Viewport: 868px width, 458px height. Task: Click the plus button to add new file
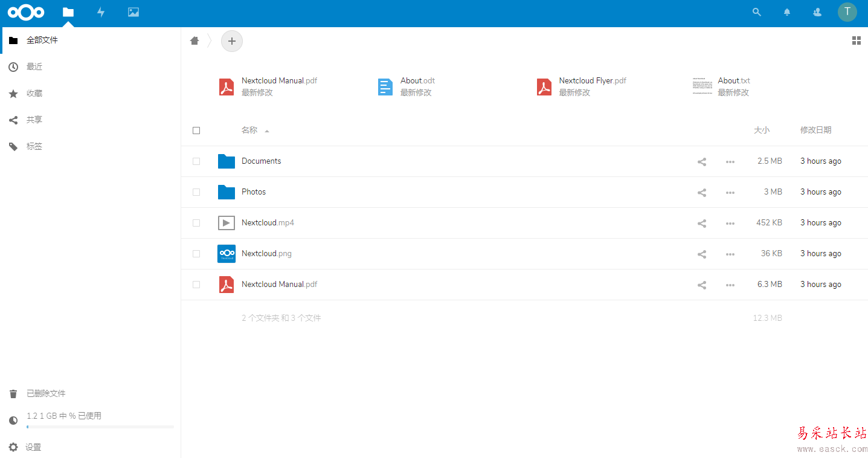pos(232,41)
